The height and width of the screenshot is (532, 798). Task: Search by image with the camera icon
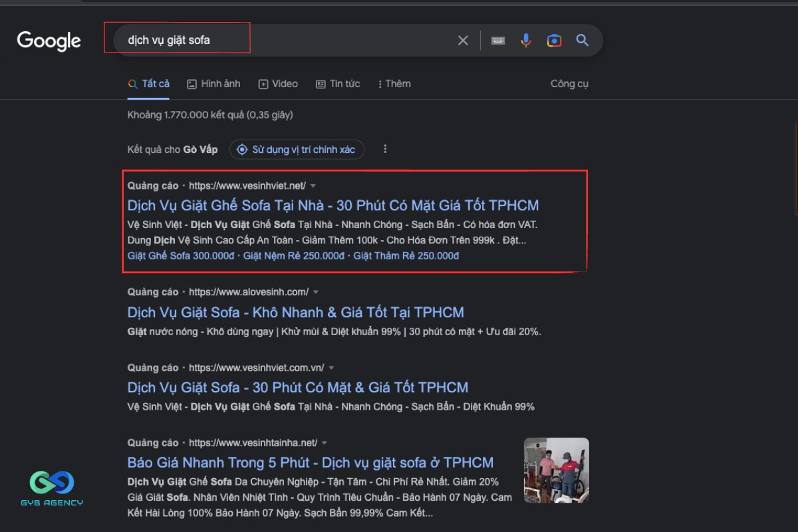pos(554,41)
